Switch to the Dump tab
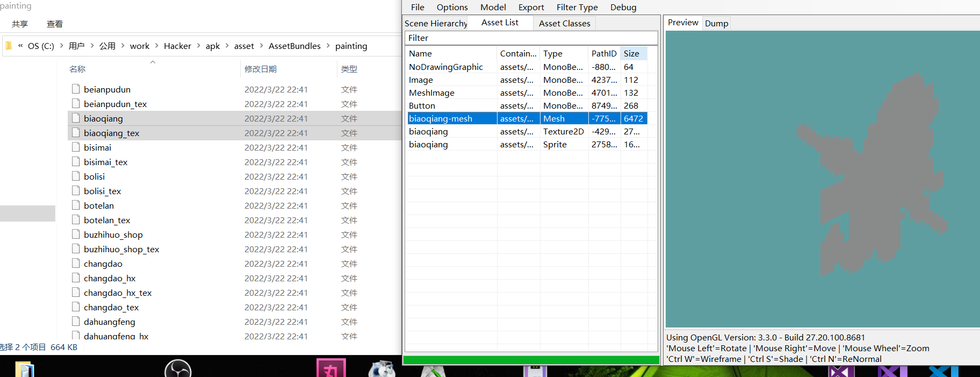Image resolution: width=980 pixels, height=377 pixels. click(716, 23)
